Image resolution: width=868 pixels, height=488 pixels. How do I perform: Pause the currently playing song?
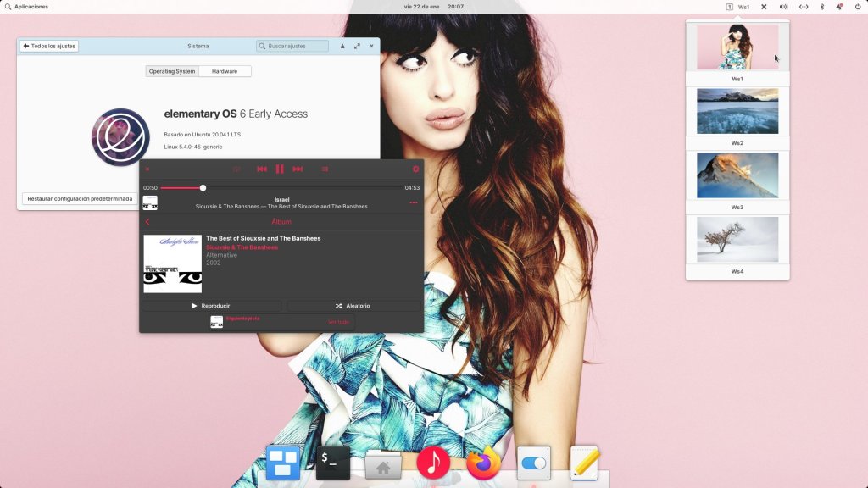tap(280, 169)
